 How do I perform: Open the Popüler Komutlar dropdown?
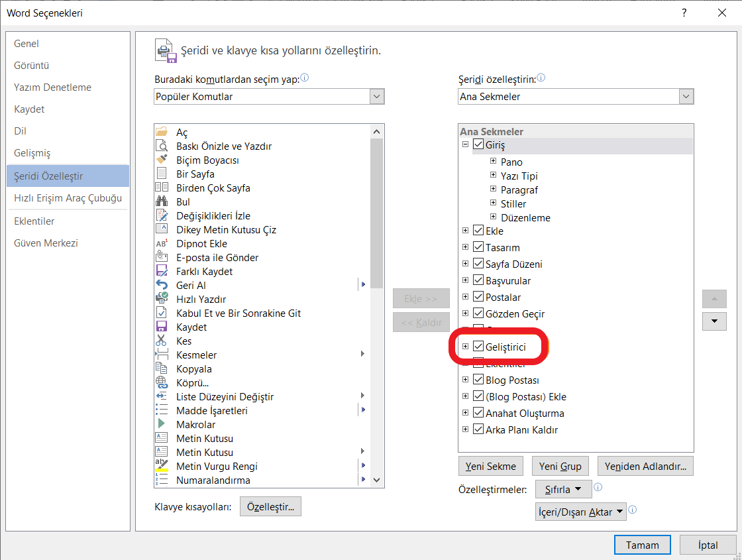click(377, 97)
